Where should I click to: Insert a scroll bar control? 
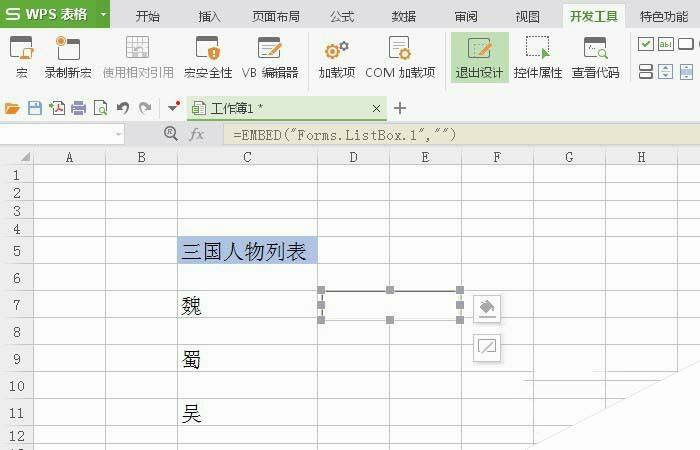(686, 71)
